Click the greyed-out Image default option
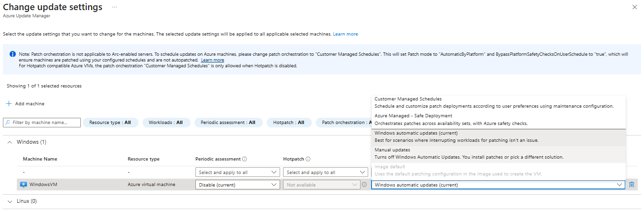The height and width of the screenshot is (212, 644). tap(499, 170)
